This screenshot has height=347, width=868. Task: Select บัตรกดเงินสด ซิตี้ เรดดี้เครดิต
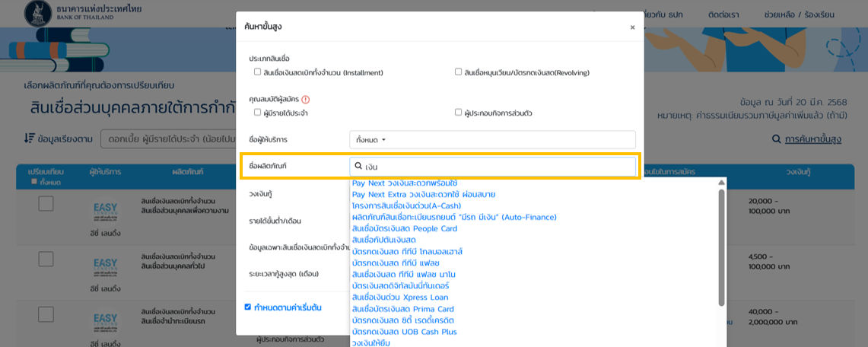pyautogui.click(x=402, y=320)
